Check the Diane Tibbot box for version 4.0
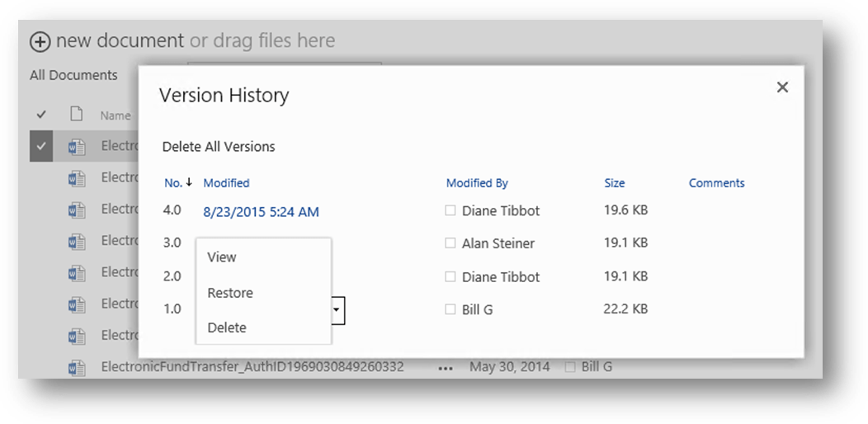Image resolution: width=868 pixels, height=424 pixels. coord(451,210)
